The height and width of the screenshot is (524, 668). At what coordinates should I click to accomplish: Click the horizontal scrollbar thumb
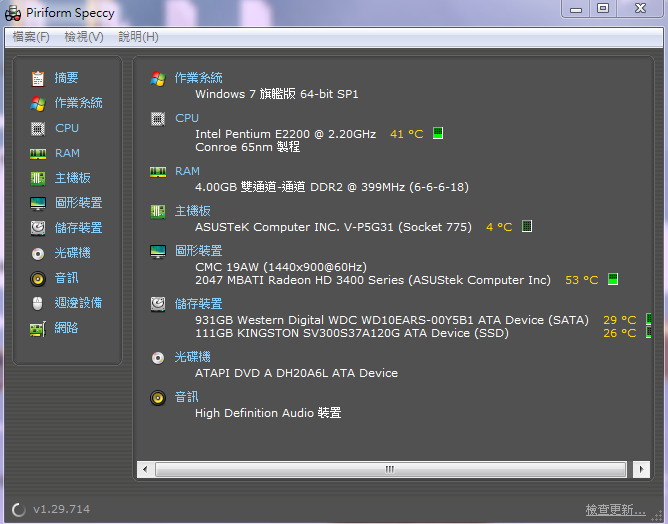pyautogui.click(x=391, y=469)
